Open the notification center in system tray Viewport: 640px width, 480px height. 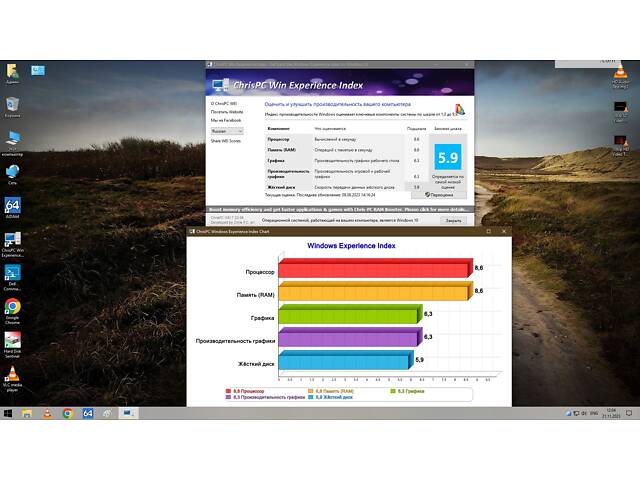[x=629, y=413]
